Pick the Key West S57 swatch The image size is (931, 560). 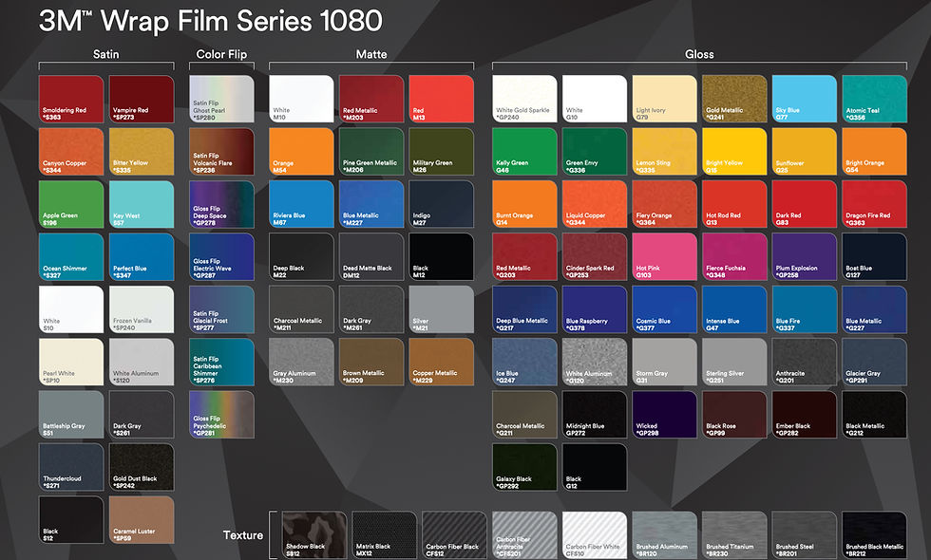tap(142, 205)
